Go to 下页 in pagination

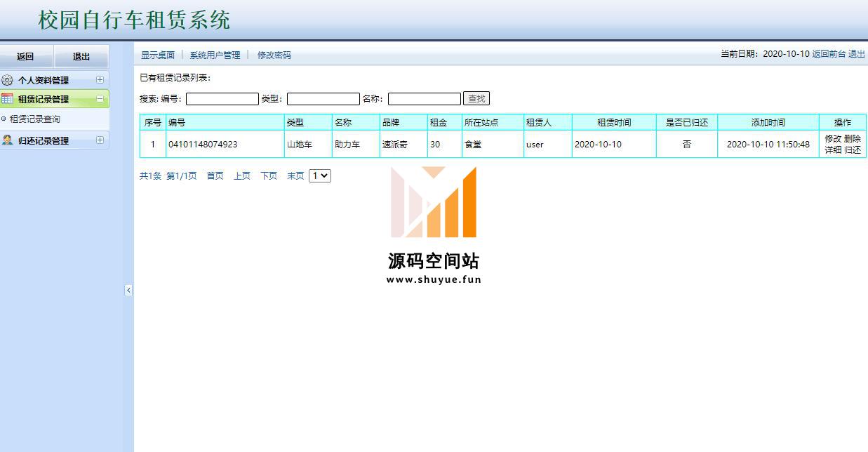(269, 176)
